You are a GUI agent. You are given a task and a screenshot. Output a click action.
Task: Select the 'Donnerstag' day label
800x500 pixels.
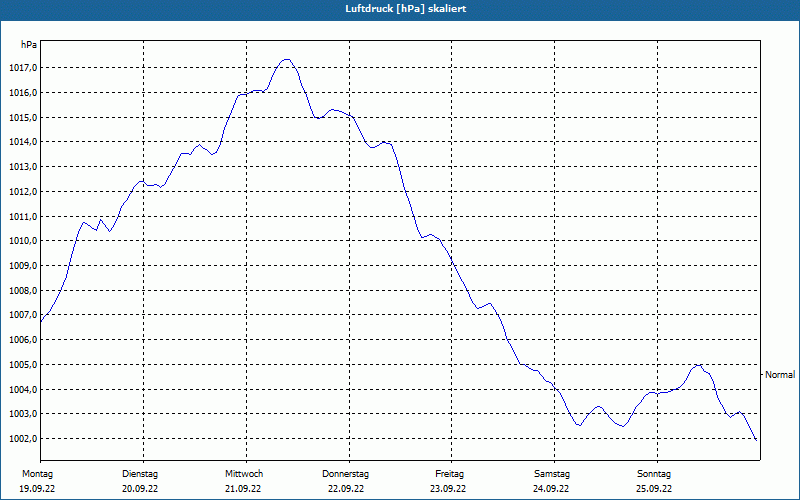coord(345,474)
